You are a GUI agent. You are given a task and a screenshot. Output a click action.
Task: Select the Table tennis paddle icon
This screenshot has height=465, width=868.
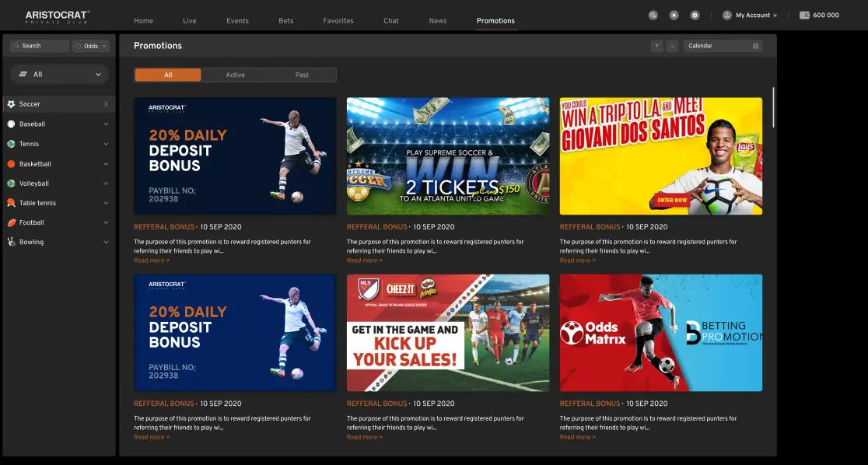coord(11,203)
